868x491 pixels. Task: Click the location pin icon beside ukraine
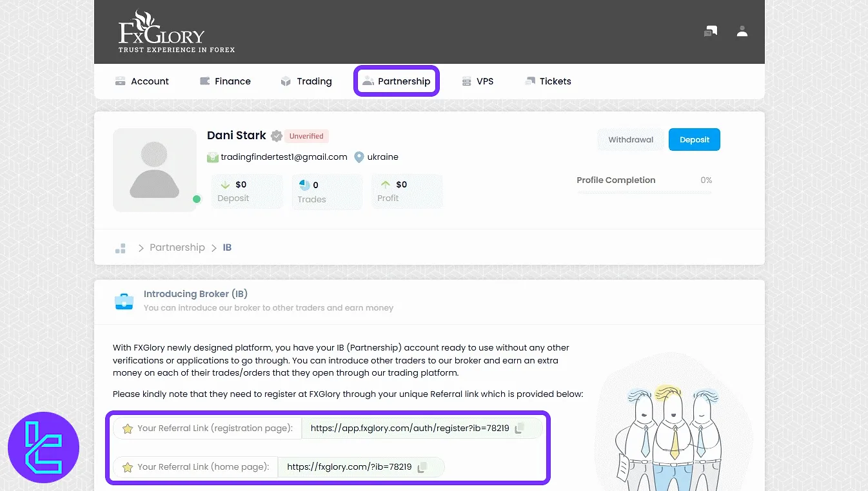[359, 157]
